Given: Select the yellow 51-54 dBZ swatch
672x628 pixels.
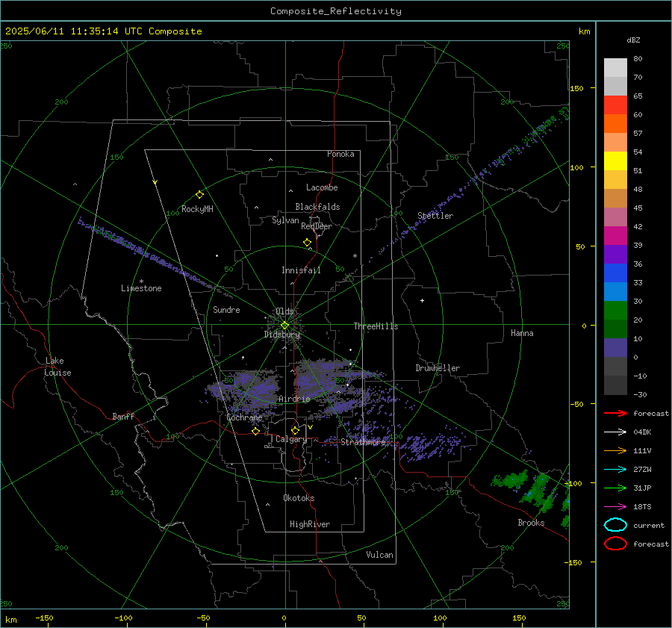Looking at the screenshot, I should 615,161.
